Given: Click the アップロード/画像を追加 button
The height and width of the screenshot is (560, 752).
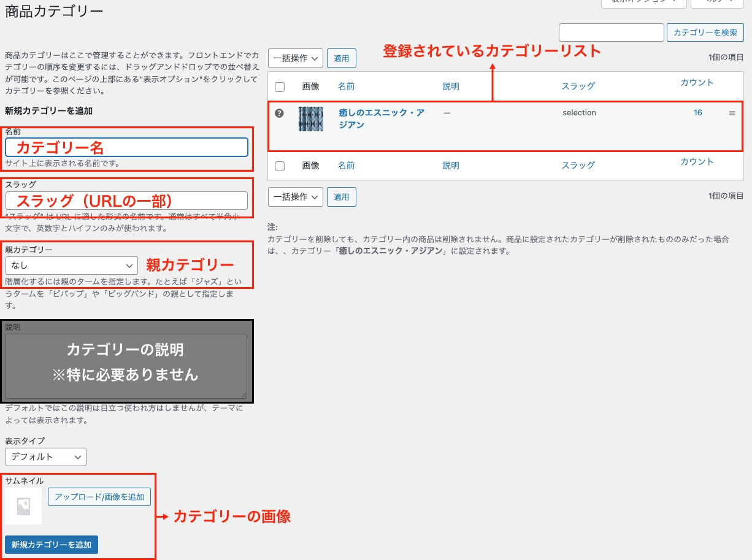Looking at the screenshot, I should tap(99, 497).
